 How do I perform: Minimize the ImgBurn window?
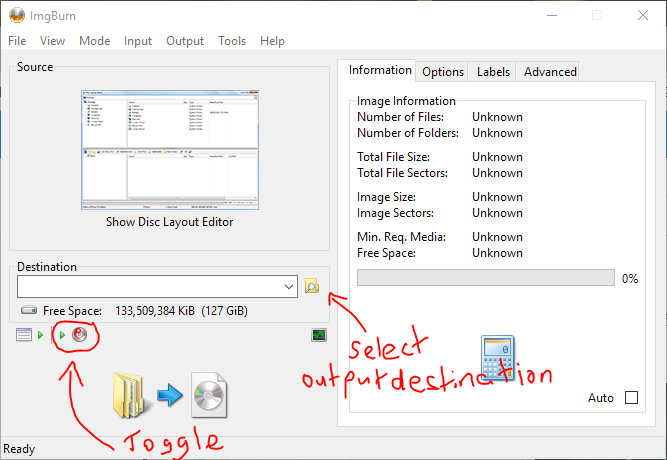pyautogui.click(x=552, y=15)
